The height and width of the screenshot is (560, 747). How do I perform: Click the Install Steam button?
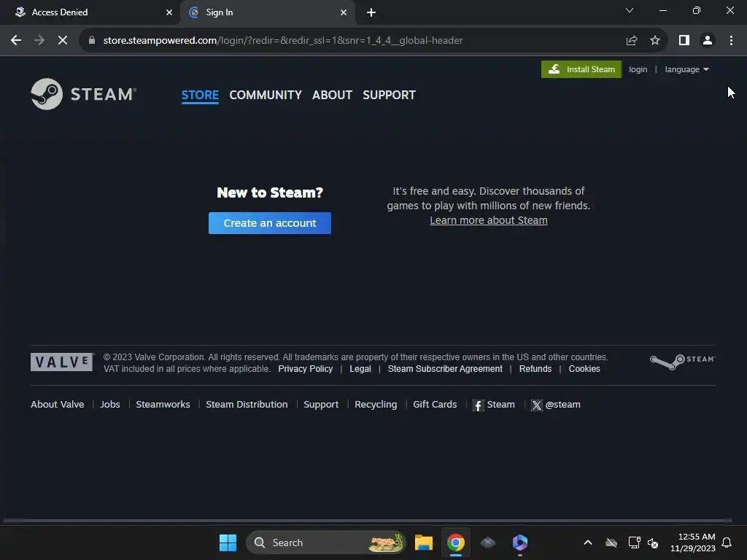581,69
